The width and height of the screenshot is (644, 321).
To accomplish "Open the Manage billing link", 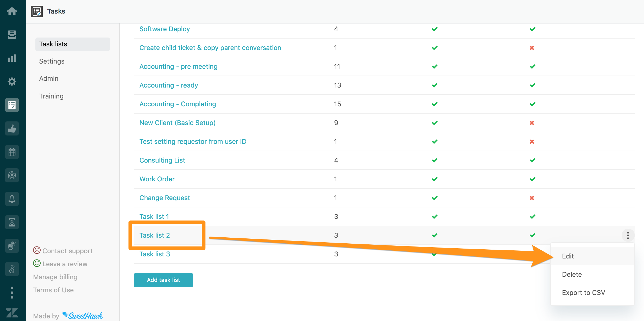I will (x=55, y=277).
